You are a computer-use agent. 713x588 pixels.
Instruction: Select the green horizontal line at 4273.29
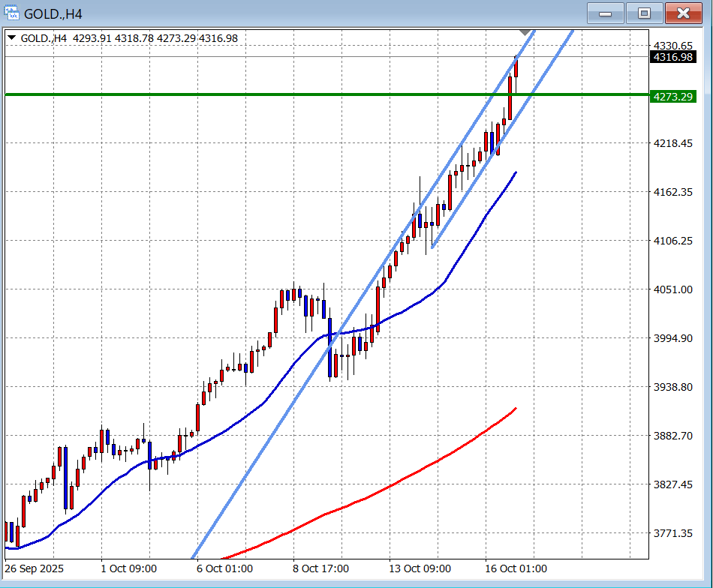(225, 94)
